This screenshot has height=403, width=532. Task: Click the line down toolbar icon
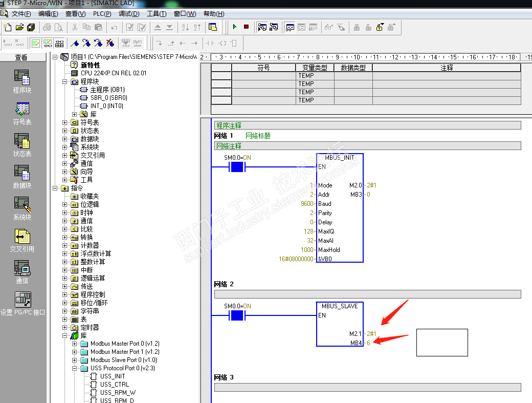click(x=159, y=43)
